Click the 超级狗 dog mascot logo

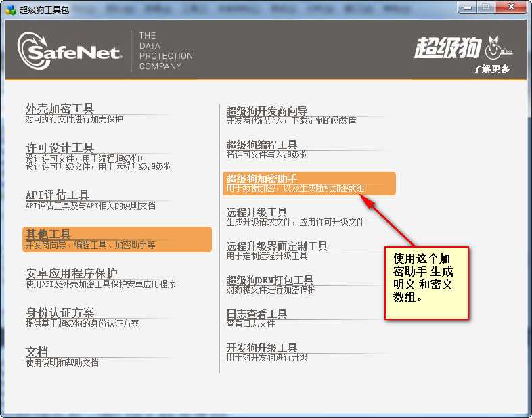click(x=499, y=47)
